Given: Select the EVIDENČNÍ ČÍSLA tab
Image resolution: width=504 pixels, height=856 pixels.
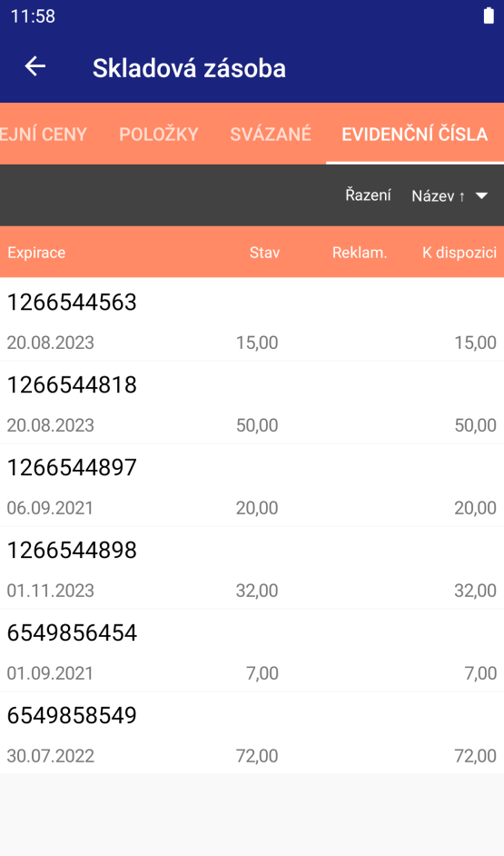Looking at the screenshot, I should (414, 134).
